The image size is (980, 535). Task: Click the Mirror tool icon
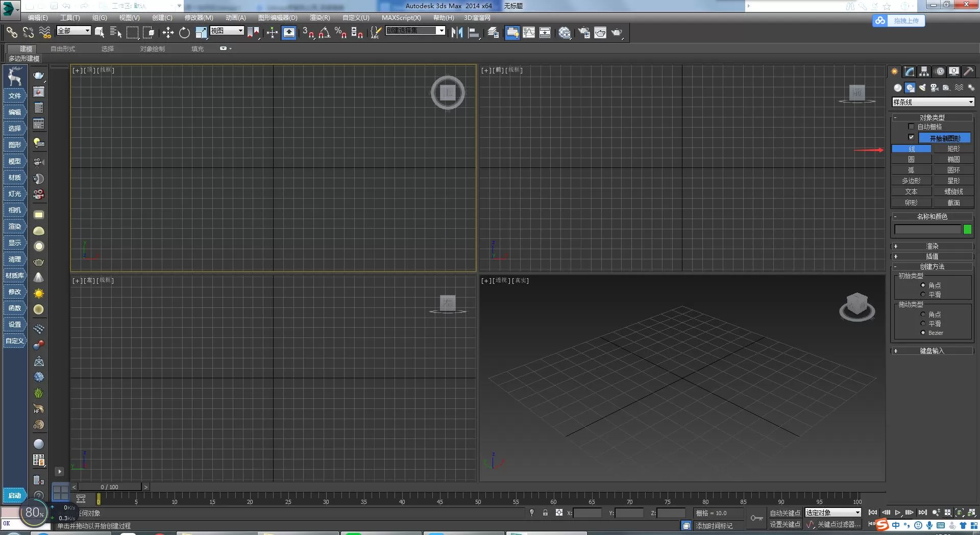point(457,33)
